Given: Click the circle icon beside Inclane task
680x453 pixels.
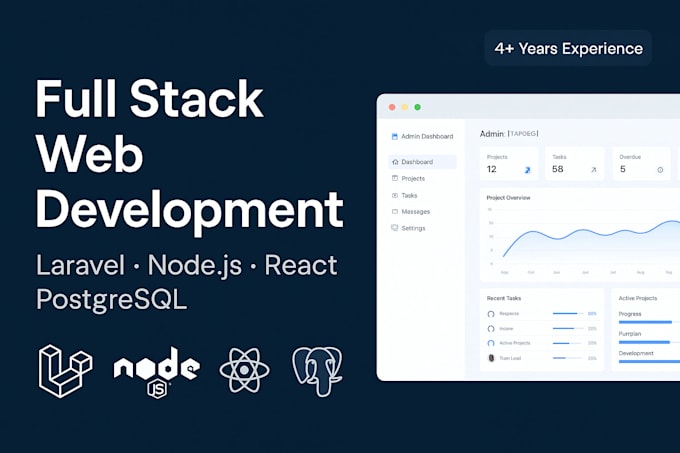Looking at the screenshot, I should (491, 329).
